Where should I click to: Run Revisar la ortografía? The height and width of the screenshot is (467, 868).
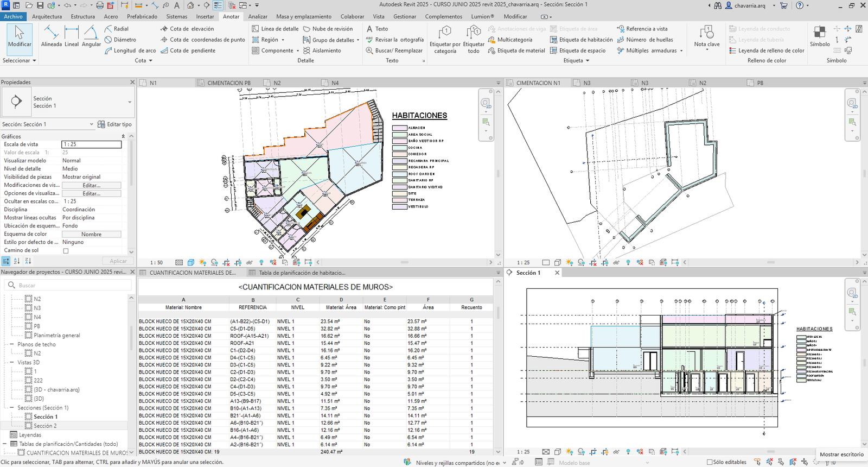395,40
